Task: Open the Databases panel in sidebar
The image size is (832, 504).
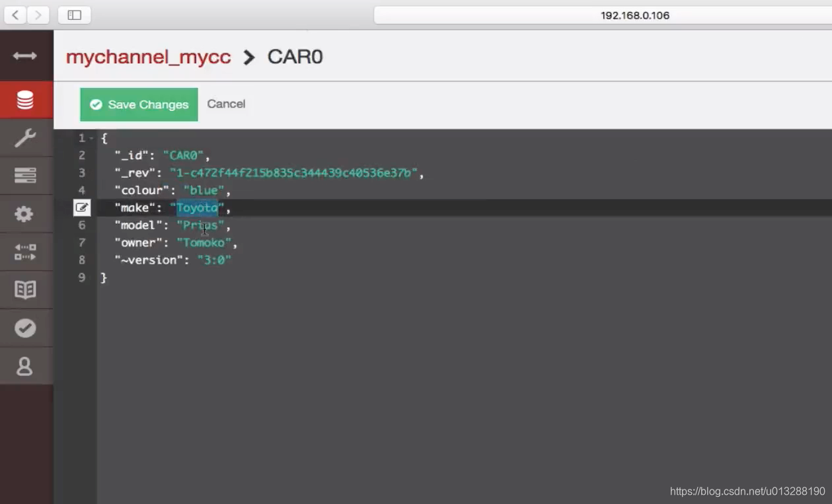Action: point(26,99)
